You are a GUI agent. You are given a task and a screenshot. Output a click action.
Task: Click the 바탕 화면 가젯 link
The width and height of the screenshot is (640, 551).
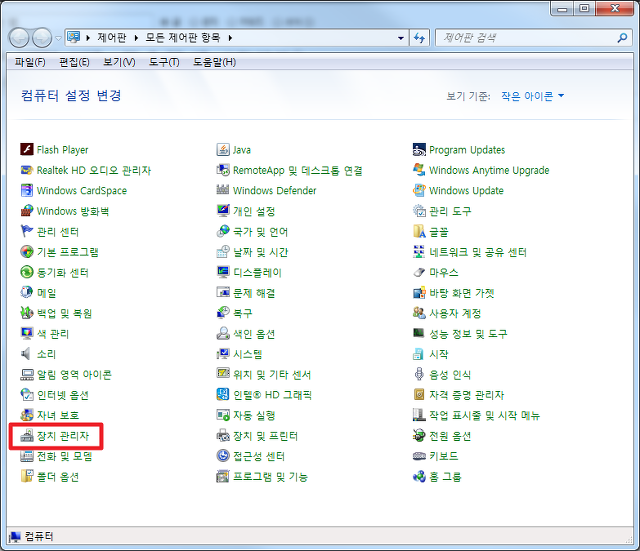(x=462, y=293)
